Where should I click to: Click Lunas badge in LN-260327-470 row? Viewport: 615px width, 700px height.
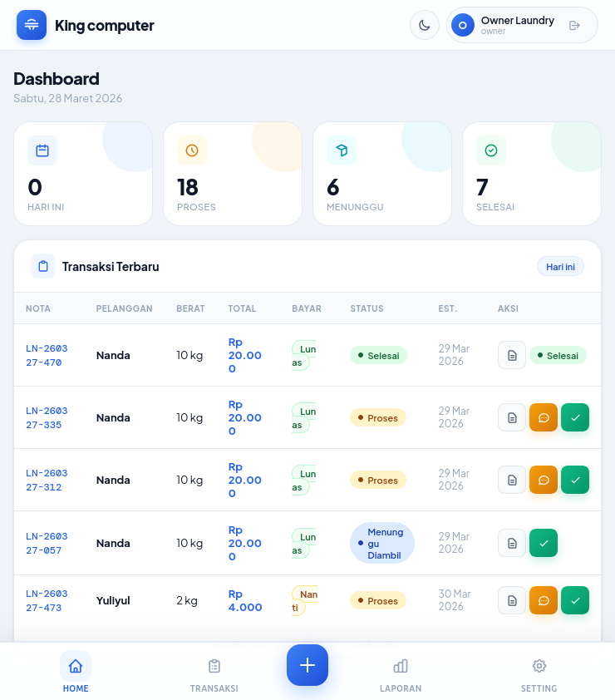303,356
